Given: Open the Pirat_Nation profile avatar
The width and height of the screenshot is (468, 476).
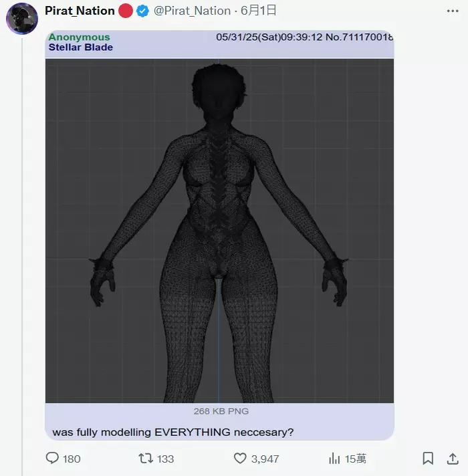Looking at the screenshot, I should click(x=21, y=18).
